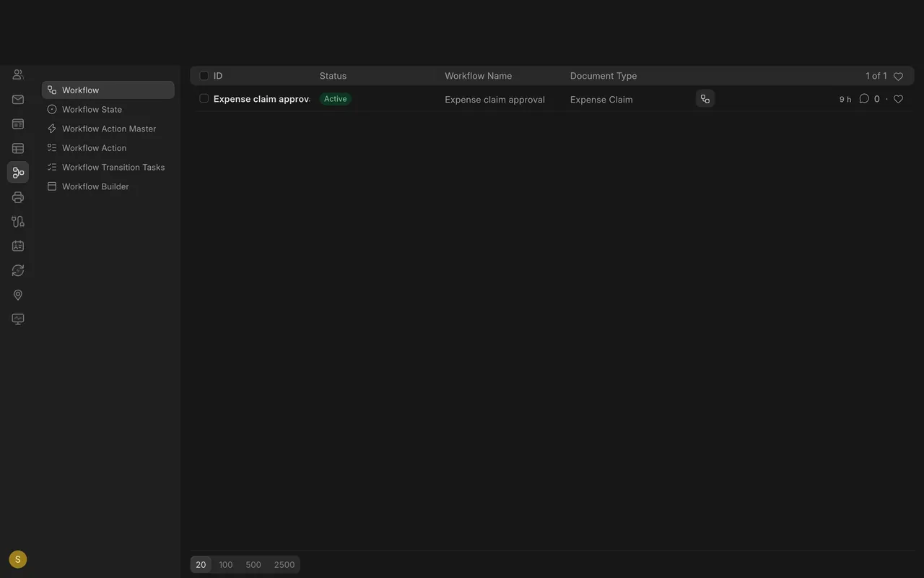
Task: Click the Status column header
Action: 333,76
